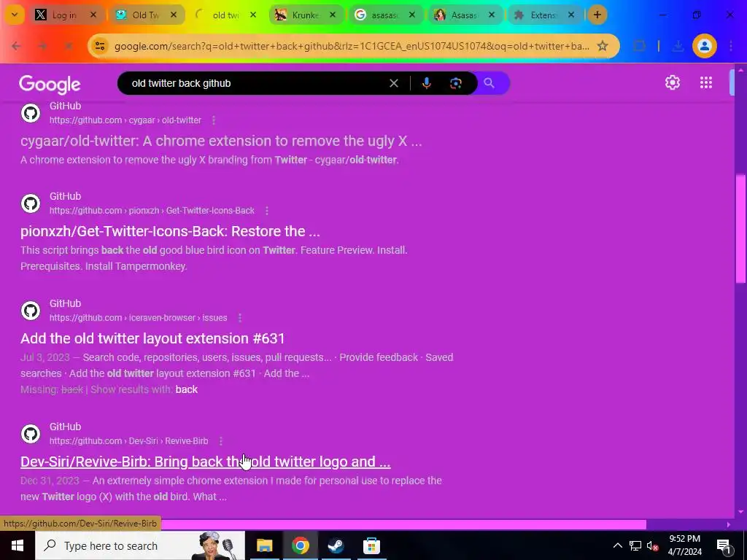The image size is (747, 560).
Task: Open more options for cygaar result
Action: [x=214, y=120]
